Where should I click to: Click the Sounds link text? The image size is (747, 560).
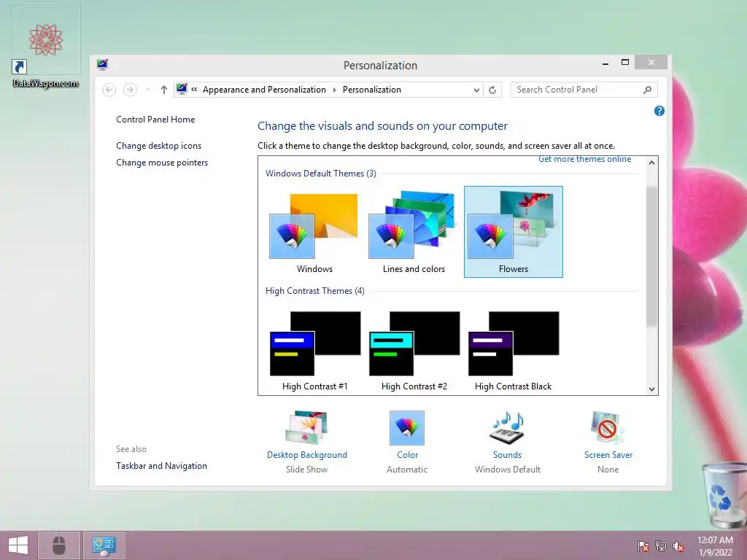tap(508, 455)
